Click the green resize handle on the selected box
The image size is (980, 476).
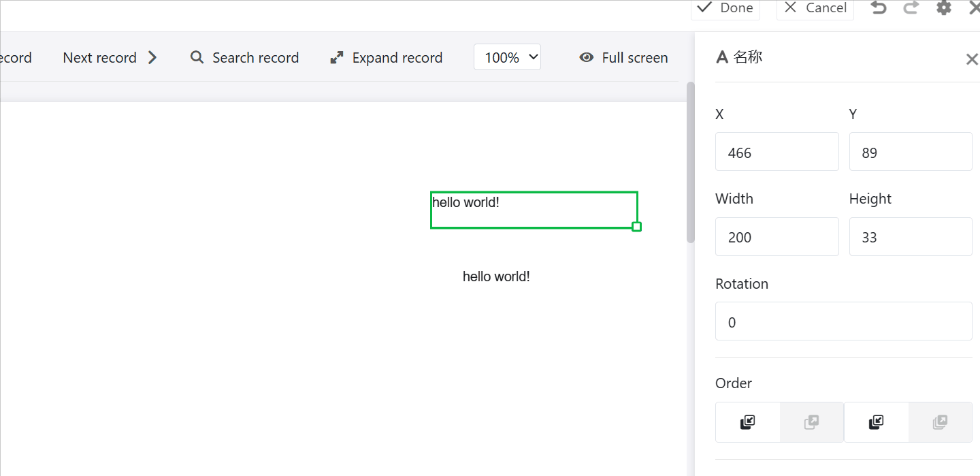636,227
